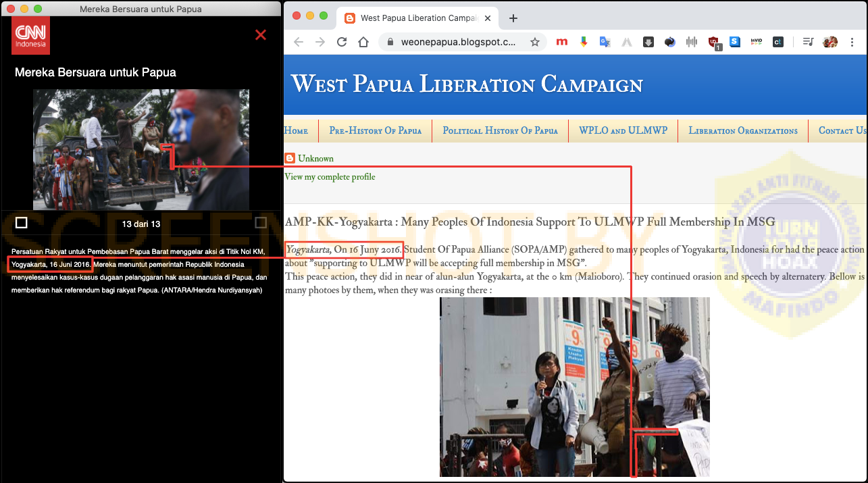This screenshot has height=483, width=868.
Task: Click the dark download-box extension icon
Action: [648, 42]
